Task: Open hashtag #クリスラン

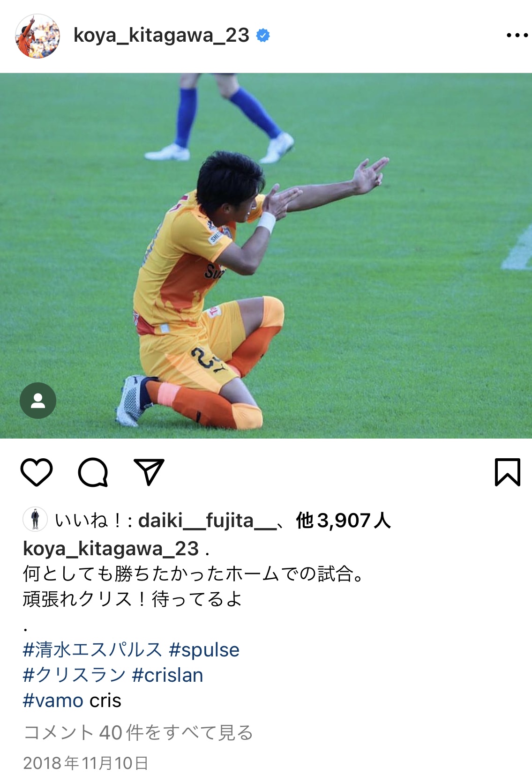Action: pos(75,675)
